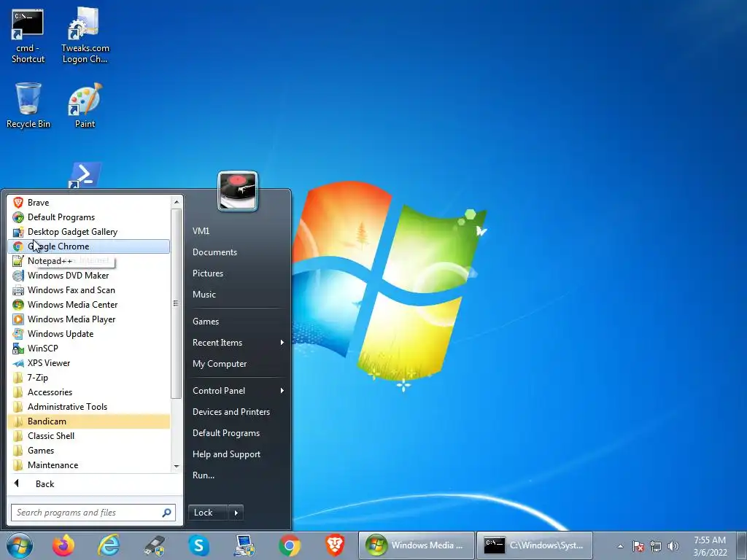
Task: Show hidden tray icons arrow
Action: point(620,547)
